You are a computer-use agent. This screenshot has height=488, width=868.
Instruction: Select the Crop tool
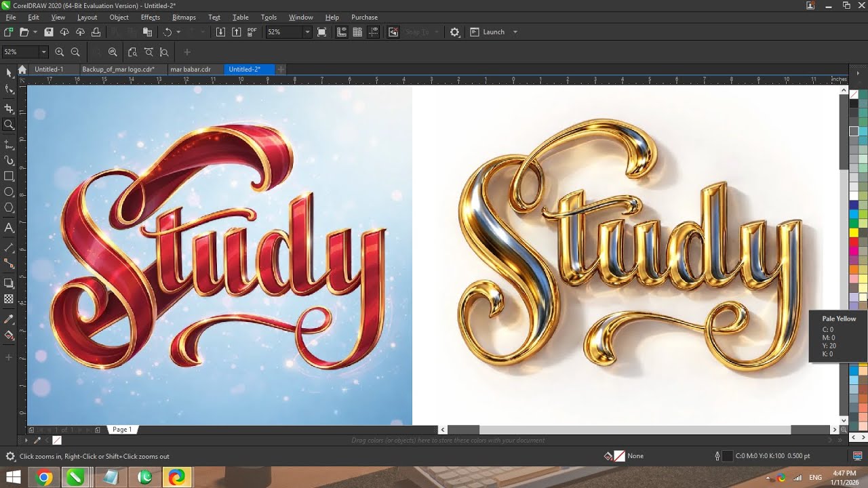(9, 108)
